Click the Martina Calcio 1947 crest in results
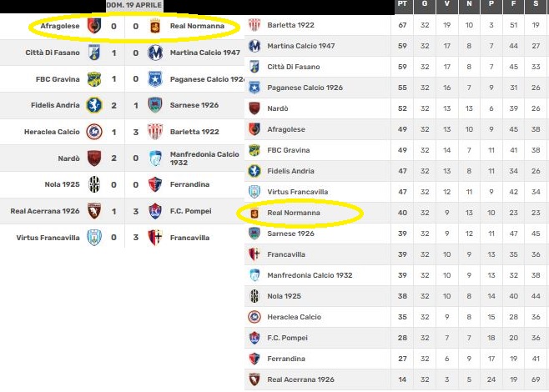 [154, 53]
